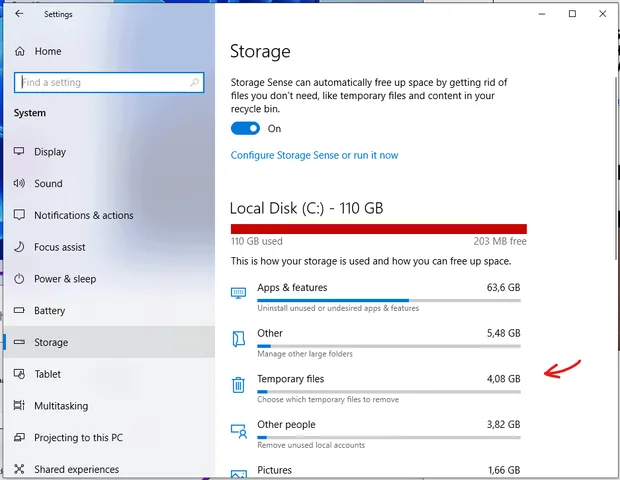The width and height of the screenshot is (620, 480).
Task: Click the Other folder icon
Action: tap(238, 339)
